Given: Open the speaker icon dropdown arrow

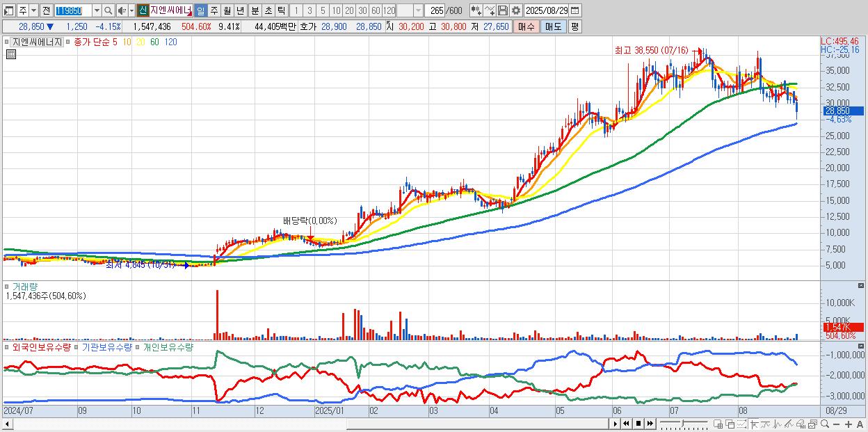Looking at the screenshot, I should coord(131,10).
